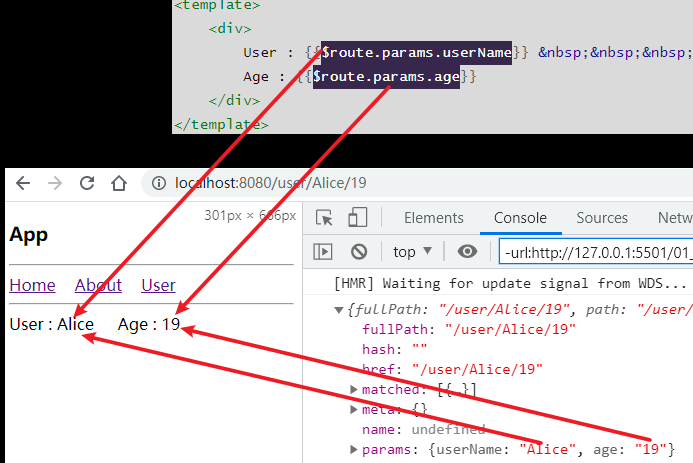Click the browser forward arrow
This screenshot has width=693, height=463.
55,182
